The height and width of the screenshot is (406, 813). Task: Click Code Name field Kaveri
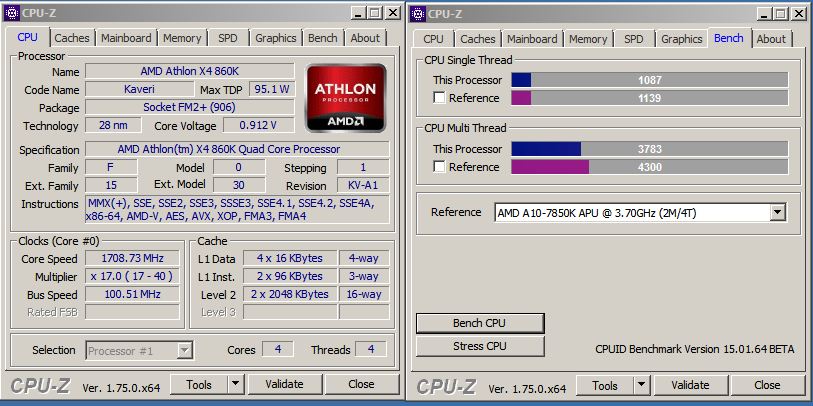coord(139,89)
